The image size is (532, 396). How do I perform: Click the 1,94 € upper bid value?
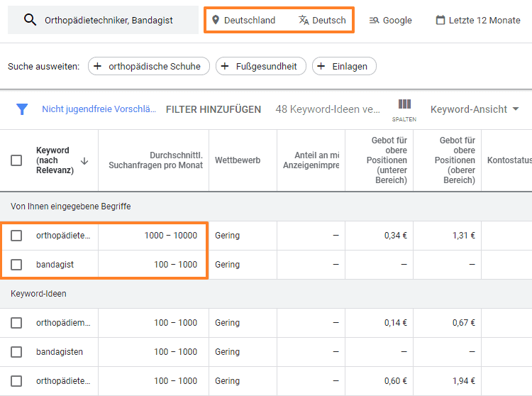(464, 381)
